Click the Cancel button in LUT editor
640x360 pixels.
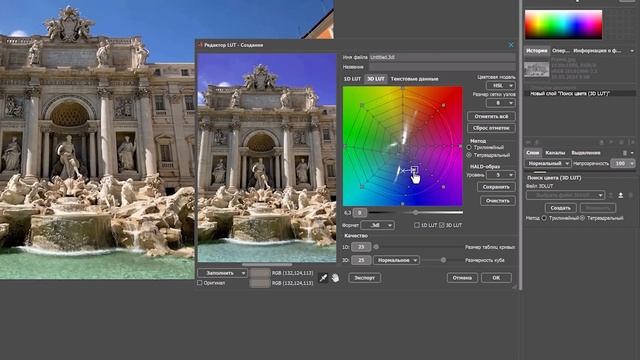[462, 278]
